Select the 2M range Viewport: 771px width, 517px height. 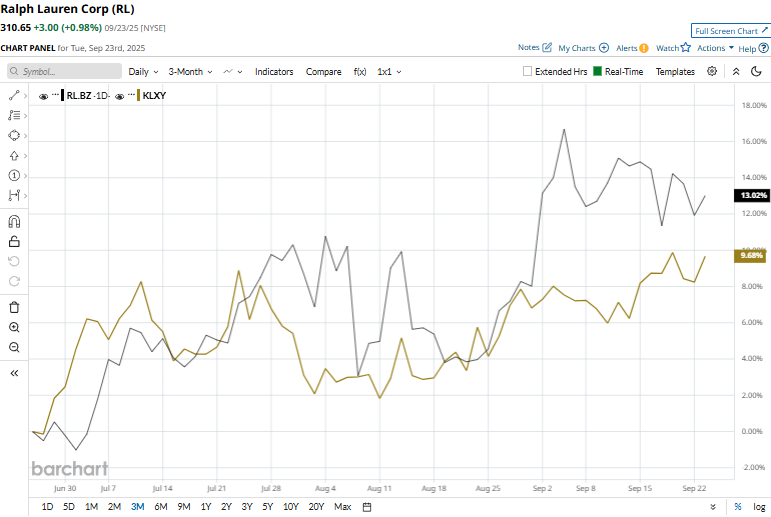click(115, 507)
